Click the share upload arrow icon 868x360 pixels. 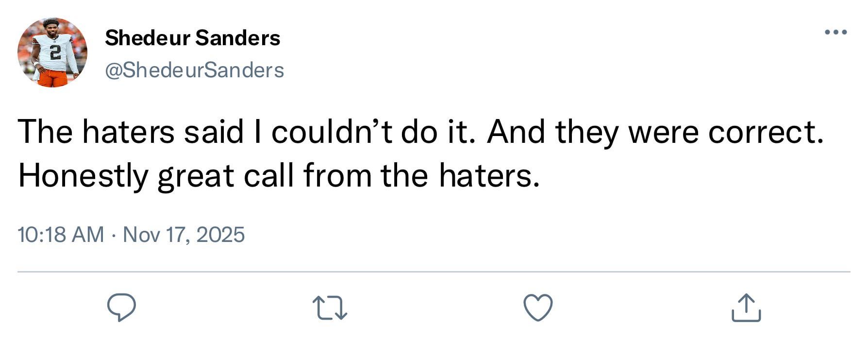[746, 308]
